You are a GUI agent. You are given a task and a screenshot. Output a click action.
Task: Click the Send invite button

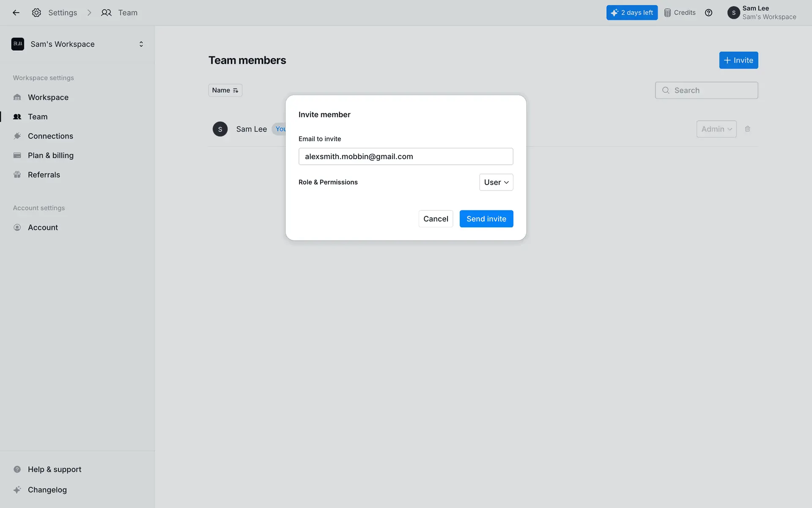point(486,219)
